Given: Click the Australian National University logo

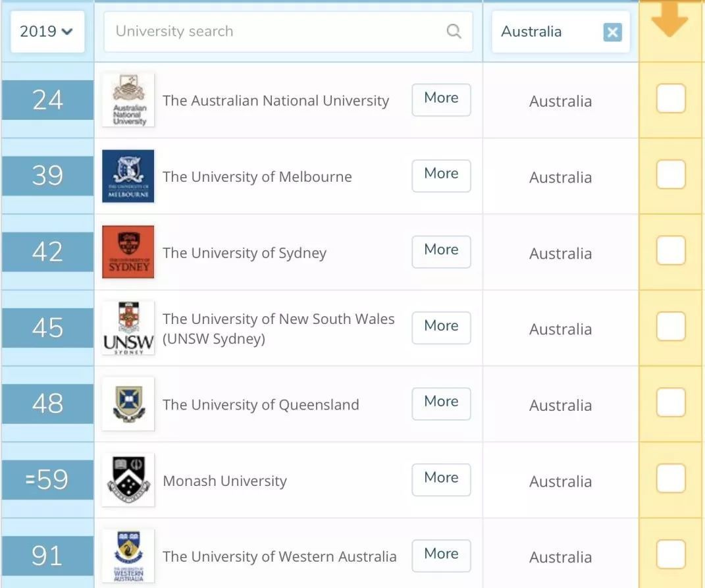Looking at the screenshot, I should coord(128,99).
